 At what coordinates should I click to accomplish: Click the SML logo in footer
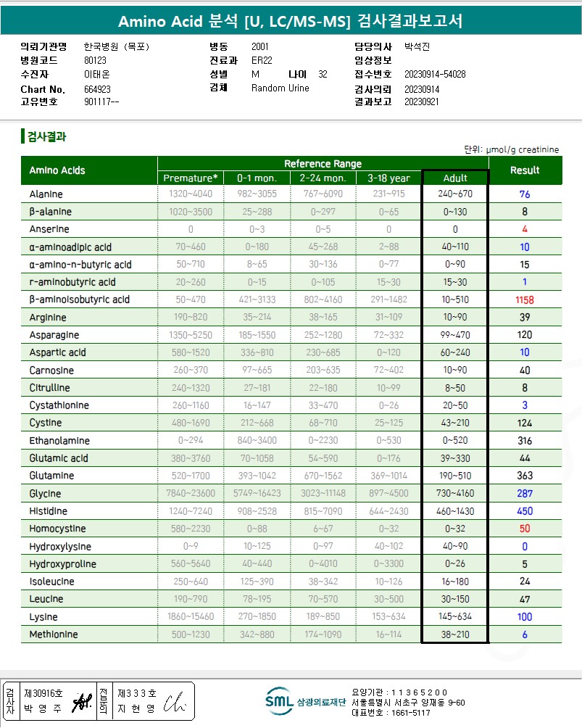coord(279,701)
